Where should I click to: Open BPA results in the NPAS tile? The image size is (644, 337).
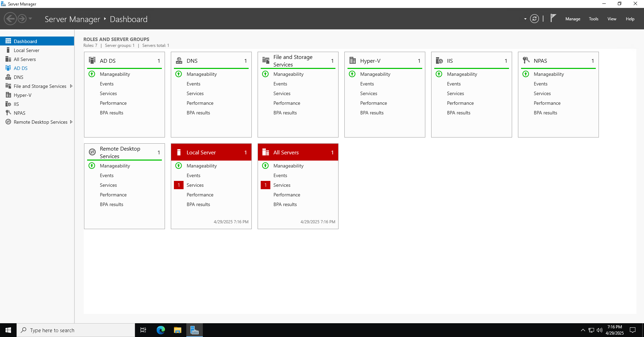[545, 113]
